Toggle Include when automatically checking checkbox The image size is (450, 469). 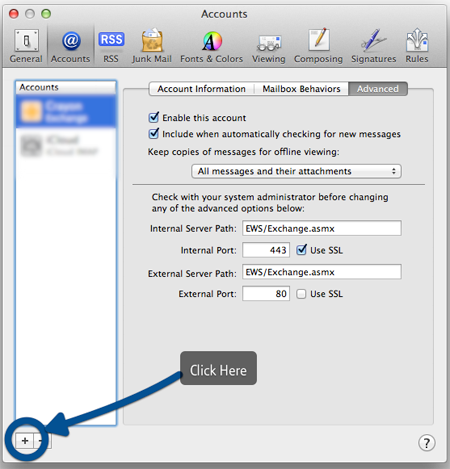tap(154, 134)
